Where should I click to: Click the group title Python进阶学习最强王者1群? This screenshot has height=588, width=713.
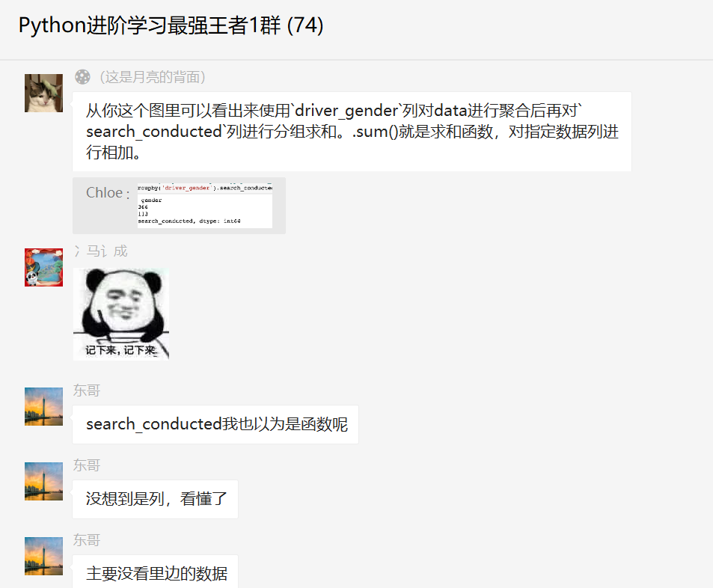[x=150, y=25]
